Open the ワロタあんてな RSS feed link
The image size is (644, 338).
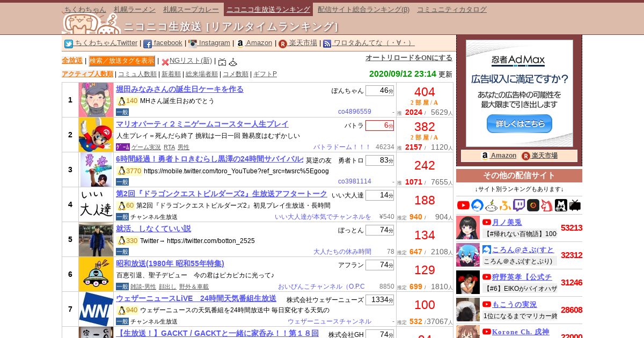pos(369,43)
